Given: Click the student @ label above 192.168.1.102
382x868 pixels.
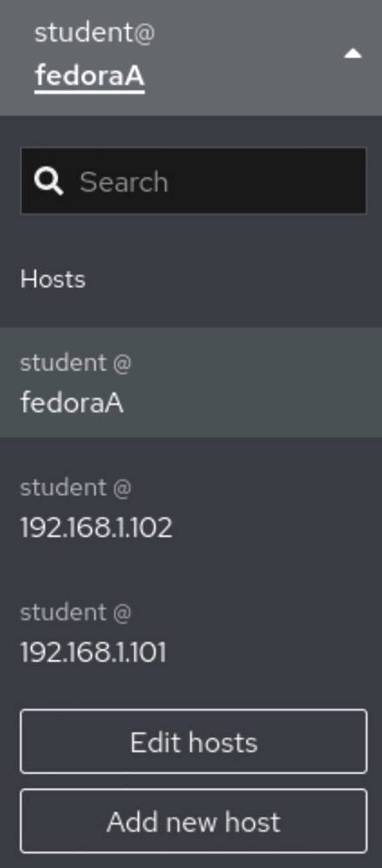Looking at the screenshot, I should click(x=75, y=488).
